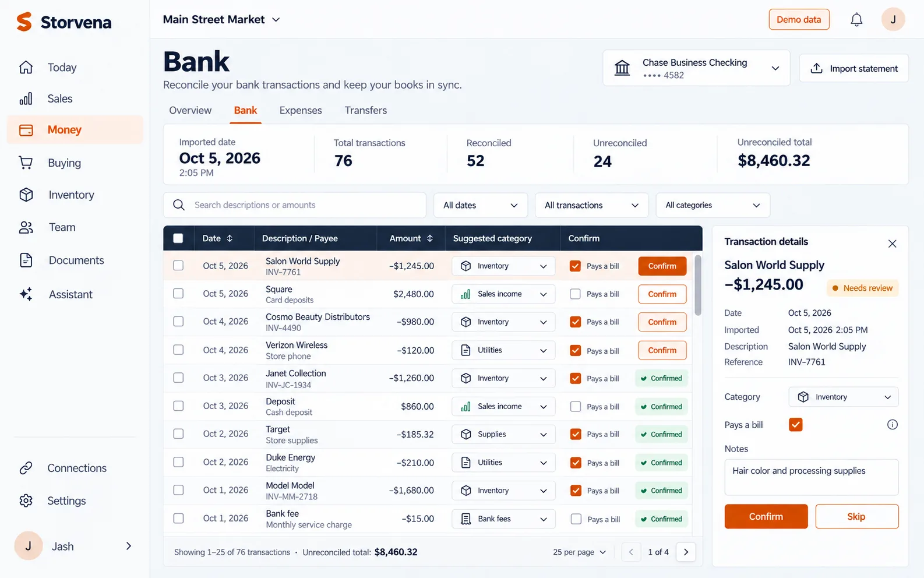The image size is (924, 578).
Task: Click the Notes text box
Action: 812,477
